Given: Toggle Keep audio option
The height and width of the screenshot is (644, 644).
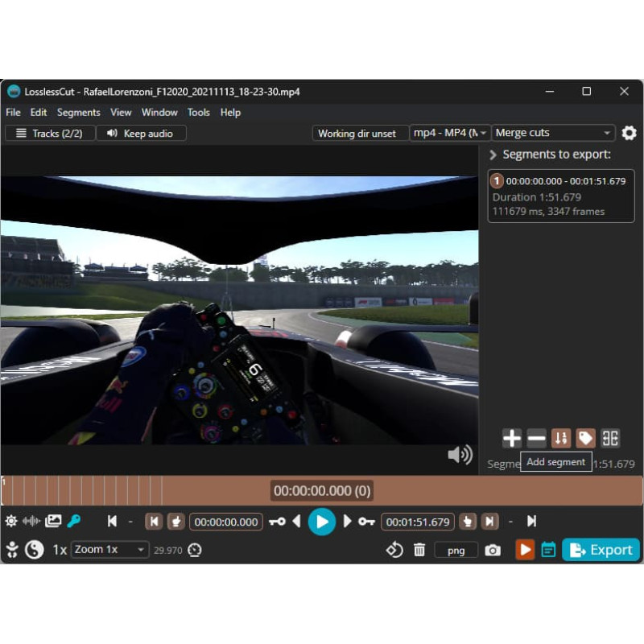Looking at the screenshot, I should (141, 133).
